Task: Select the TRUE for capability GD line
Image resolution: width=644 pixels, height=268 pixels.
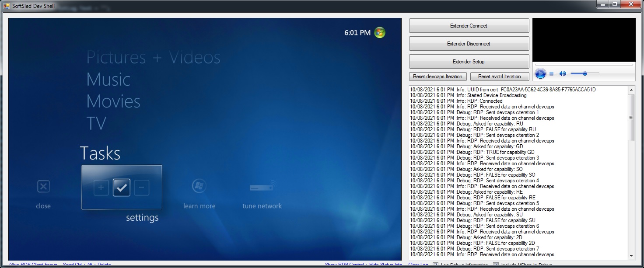Action: coord(472,152)
